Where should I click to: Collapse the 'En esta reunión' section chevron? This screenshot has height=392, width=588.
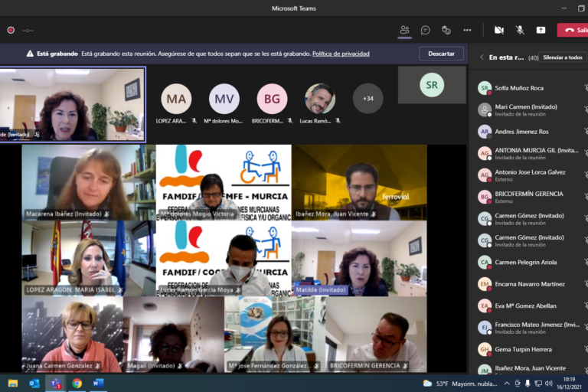[x=482, y=57]
